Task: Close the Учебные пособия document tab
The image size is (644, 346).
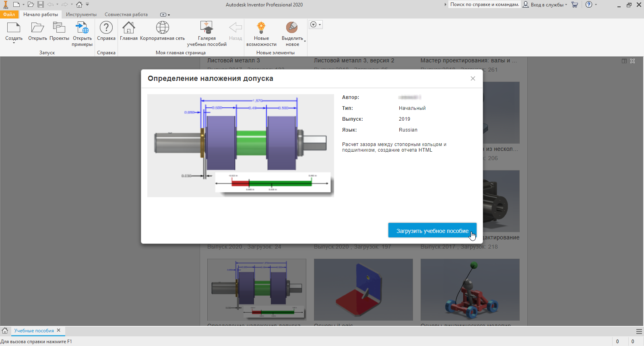Action: click(59, 330)
